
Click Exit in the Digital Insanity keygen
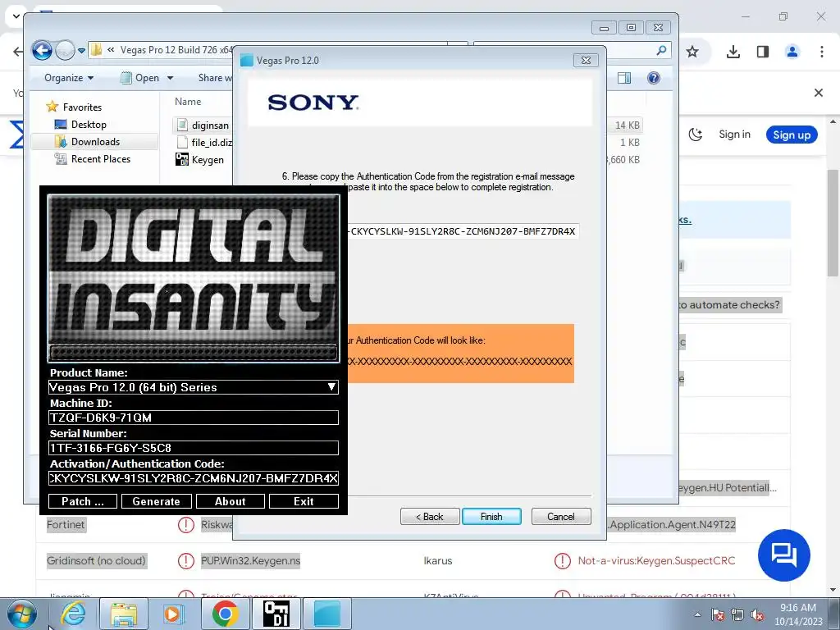click(x=304, y=501)
